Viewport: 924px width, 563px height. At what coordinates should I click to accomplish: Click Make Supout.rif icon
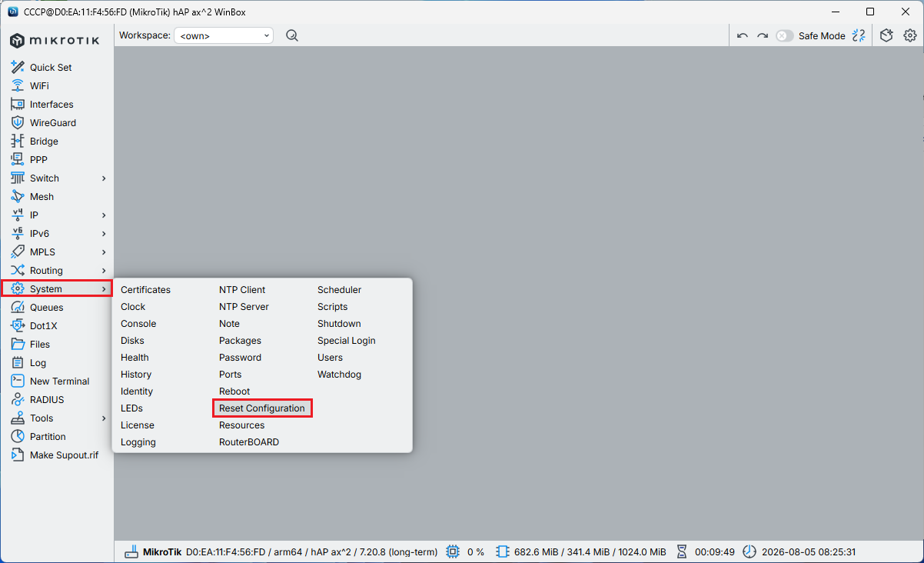click(18, 455)
